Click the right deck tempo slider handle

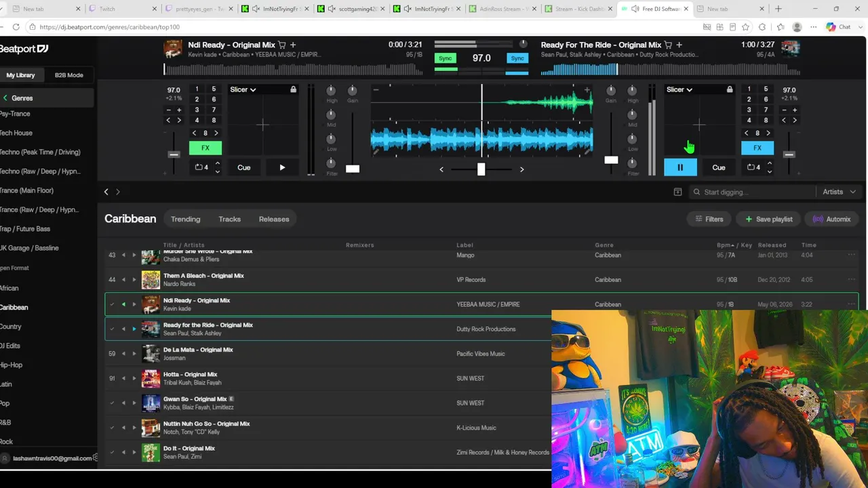(x=789, y=155)
